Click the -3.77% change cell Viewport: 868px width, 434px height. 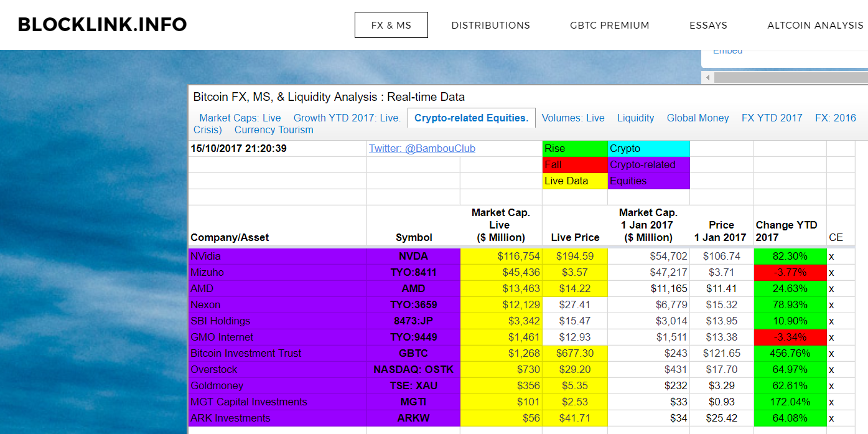790,272
